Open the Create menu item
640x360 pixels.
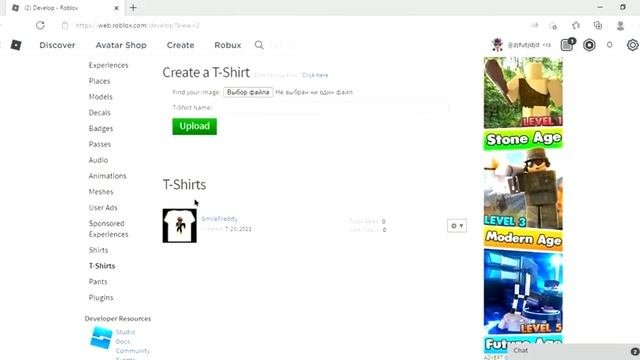[180, 45]
